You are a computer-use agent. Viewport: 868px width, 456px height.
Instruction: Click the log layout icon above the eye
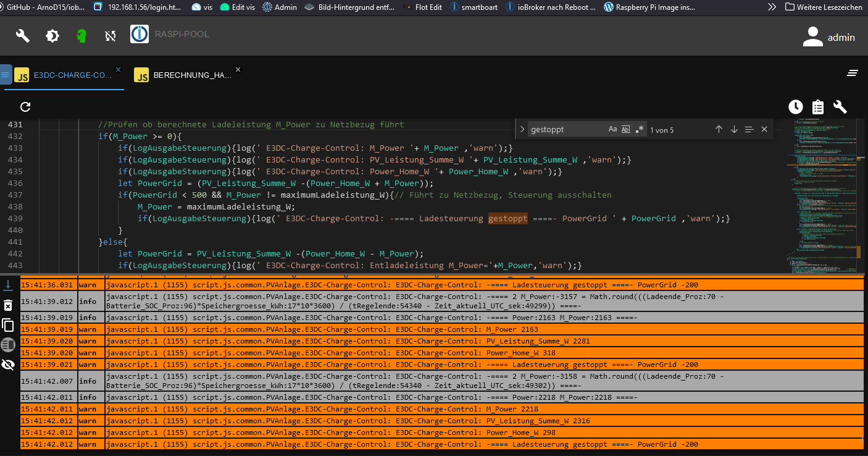8,345
